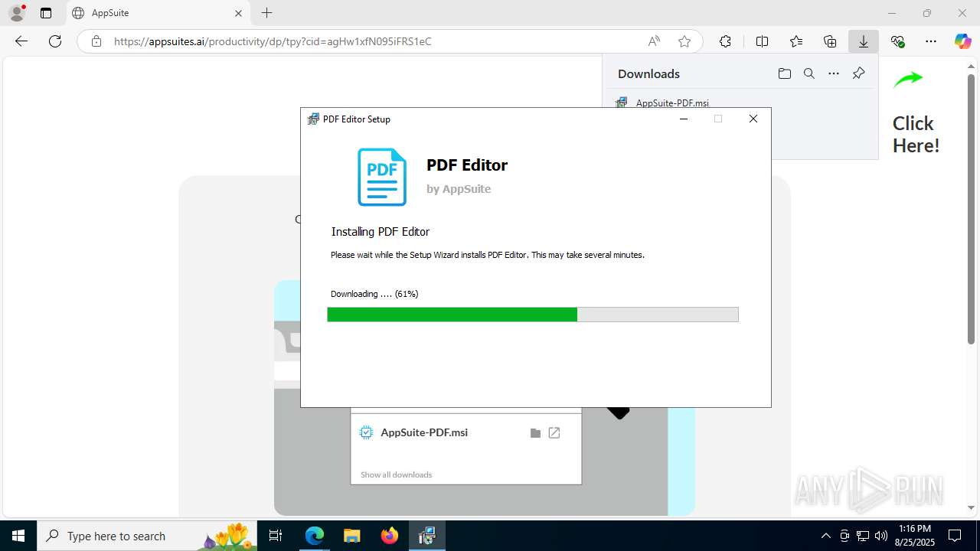This screenshot has height=551, width=980.
Task: Launch Firefox from taskbar
Action: 390,536
